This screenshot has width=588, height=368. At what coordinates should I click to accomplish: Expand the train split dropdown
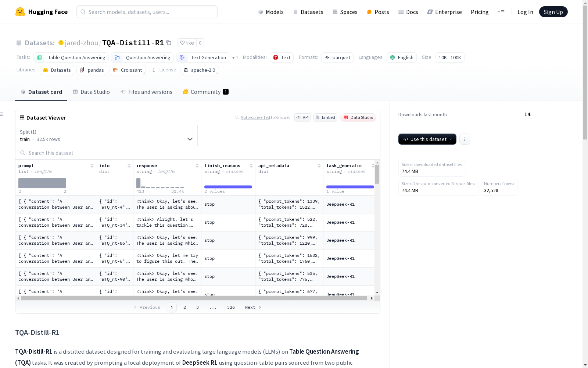click(x=106, y=135)
